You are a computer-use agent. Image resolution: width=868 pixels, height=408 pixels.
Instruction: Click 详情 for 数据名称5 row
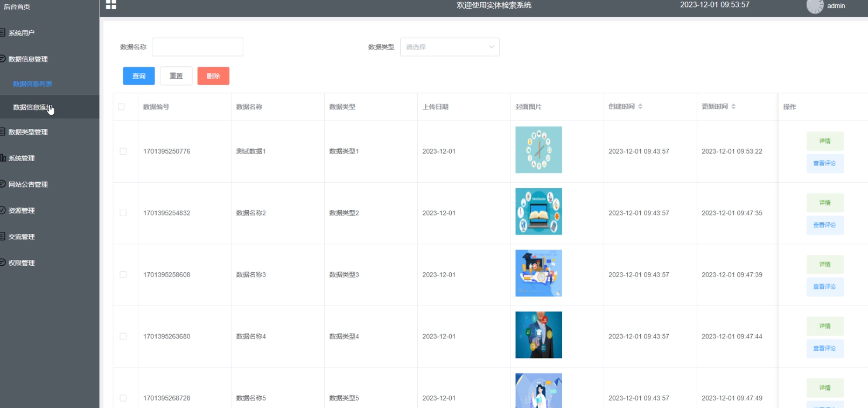pos(825,388)
